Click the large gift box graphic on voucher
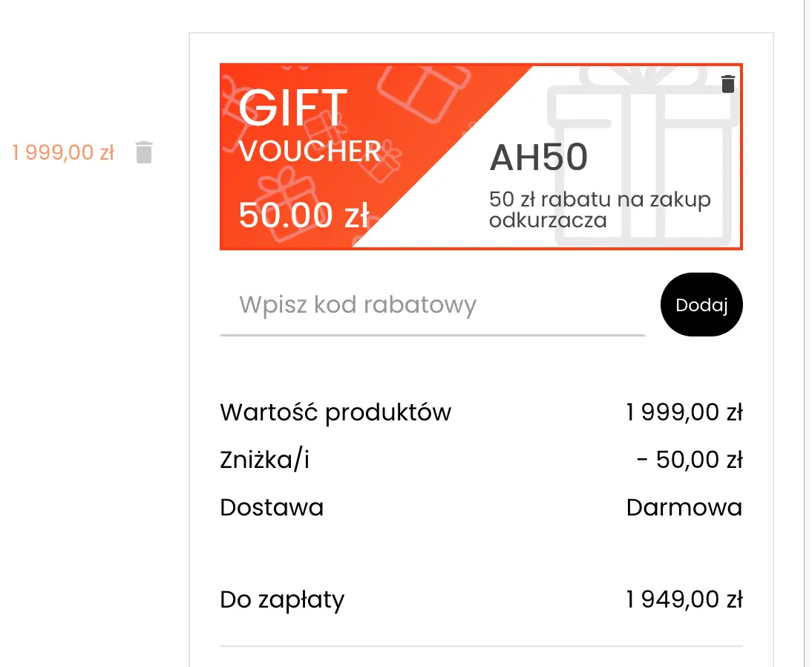812x667 pixels. tap(640, 156)
